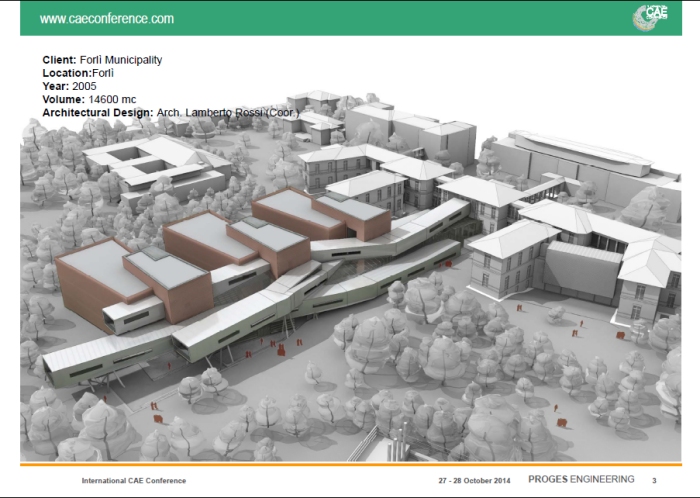Click the Architectural Design credit line
This screenshot has width=700, height=498.
pyautogui.click(x=170, y=112)
